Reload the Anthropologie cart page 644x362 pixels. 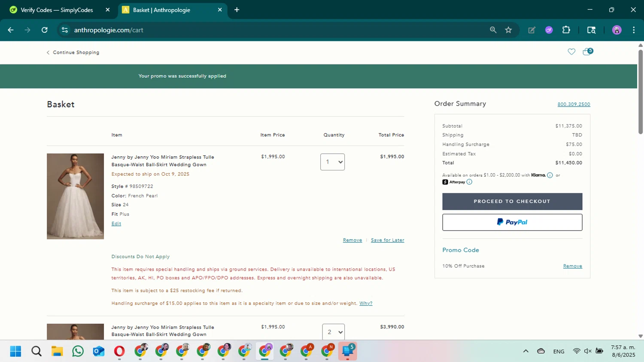click(x=45, y=30)
